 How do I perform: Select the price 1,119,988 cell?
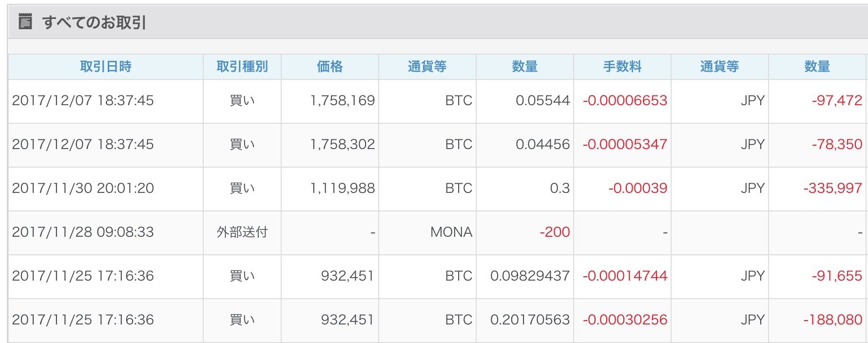tap(330, 189)
